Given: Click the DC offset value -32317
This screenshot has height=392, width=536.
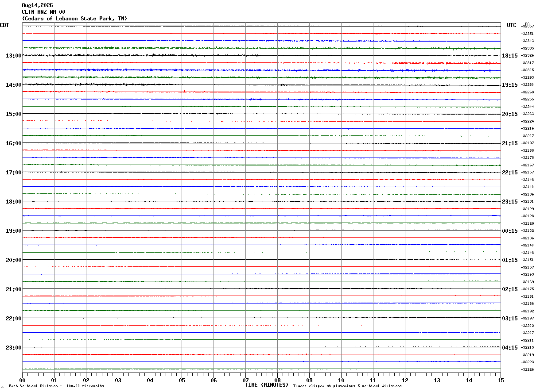Looking at the screenshot, I should 527,63.
